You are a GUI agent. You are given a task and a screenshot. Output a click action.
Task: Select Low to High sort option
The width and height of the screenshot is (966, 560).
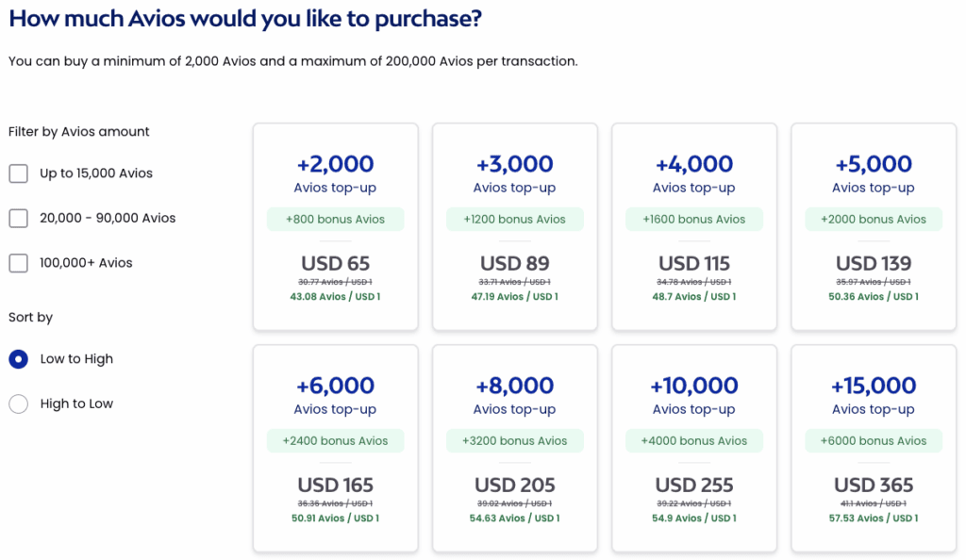[x=18, y=359]
